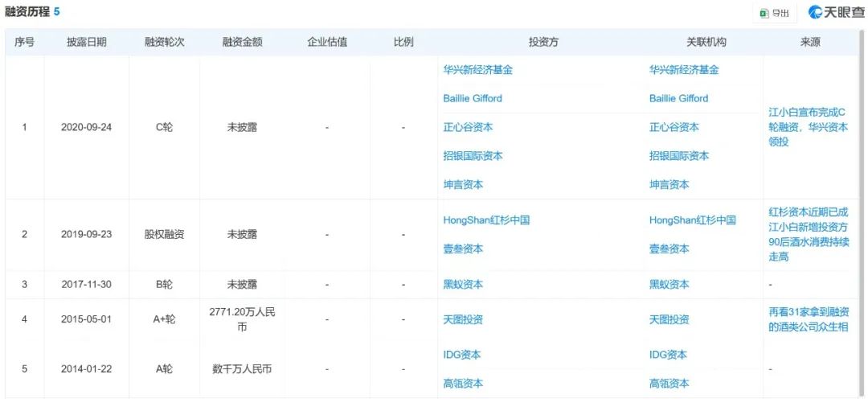The image size is (868, 403).
Task: Select the date cell 2019-09-23
Action: 86,235
